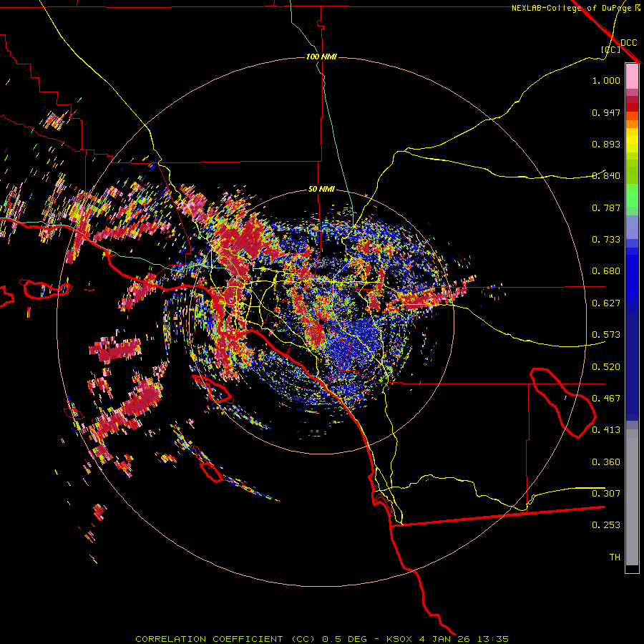Click the 0.467 legend value

click(606, 399)
